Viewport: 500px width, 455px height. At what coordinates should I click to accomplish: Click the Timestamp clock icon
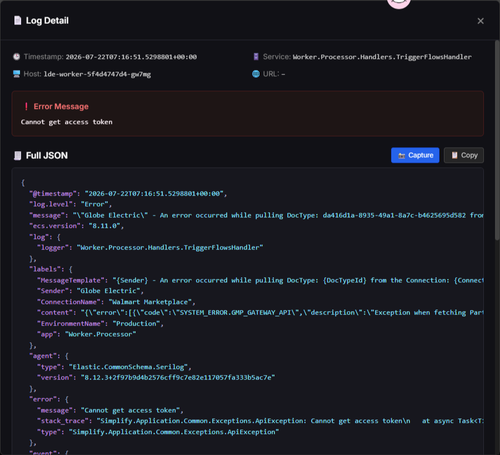[x=16, y=57]
